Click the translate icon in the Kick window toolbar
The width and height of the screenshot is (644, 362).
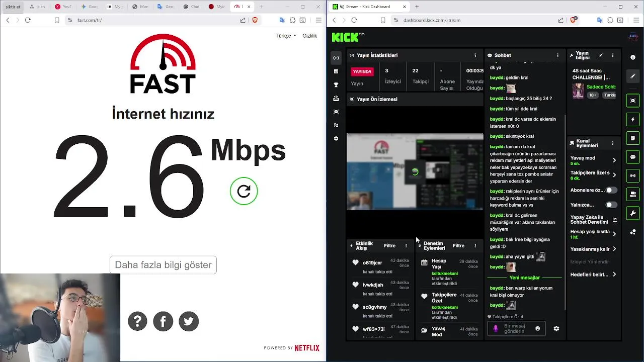[x=600, y=20]
